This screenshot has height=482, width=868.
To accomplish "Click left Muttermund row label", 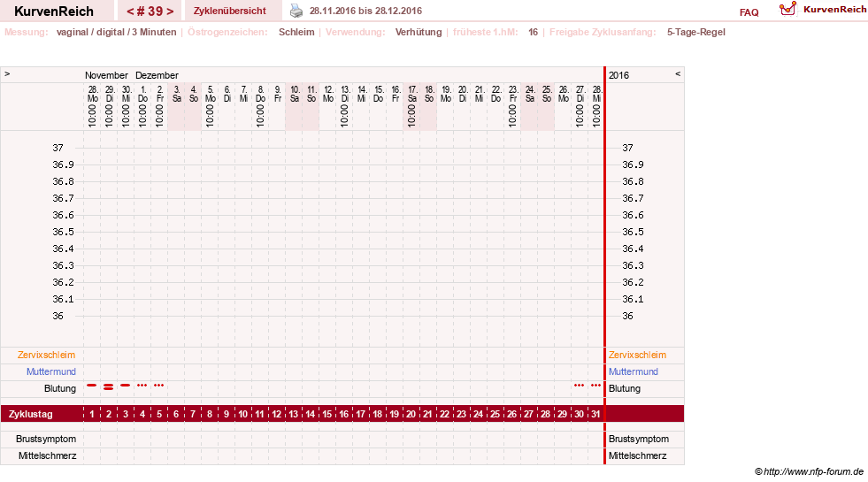I will (51, 371).
